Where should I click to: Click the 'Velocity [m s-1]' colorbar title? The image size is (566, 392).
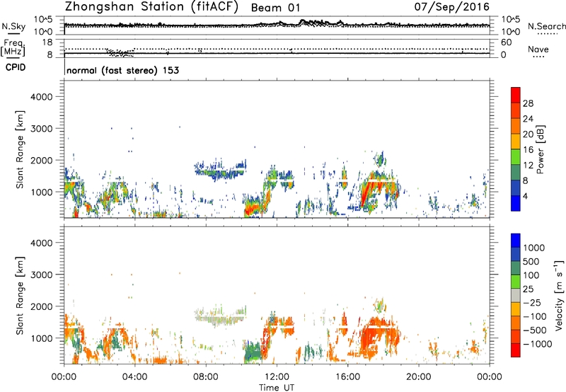pos(559,295)
